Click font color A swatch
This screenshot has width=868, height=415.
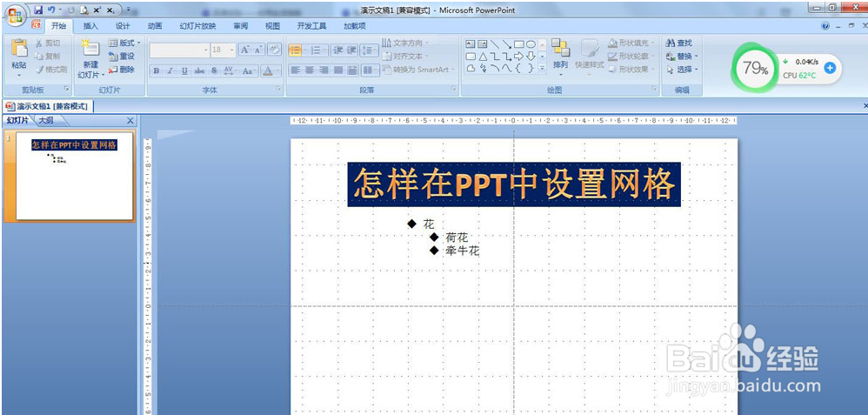pyautogui.click(x=267, y=70)
